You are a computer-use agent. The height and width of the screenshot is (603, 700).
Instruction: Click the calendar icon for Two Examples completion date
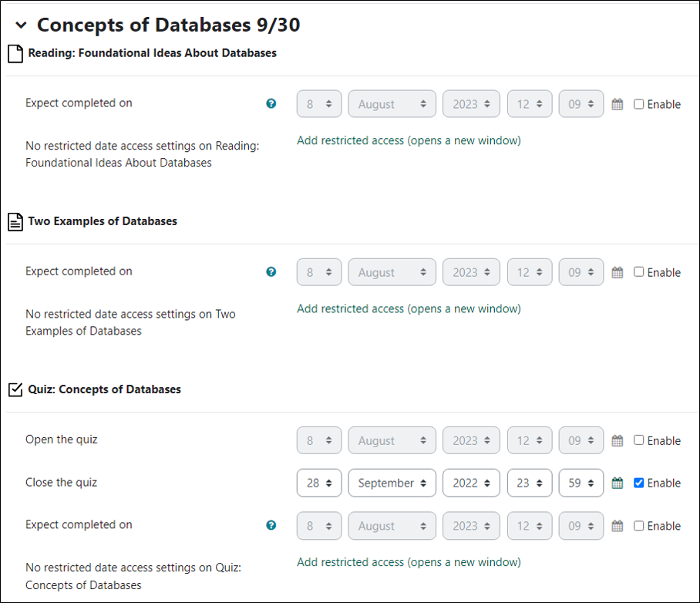[617, 271]
